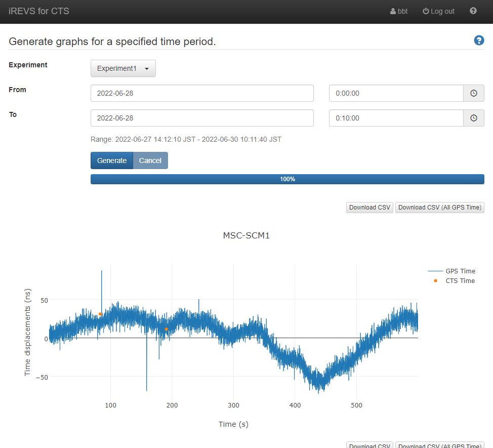Click Download CSV (All GPS Time) button

pyautogui.click(x=439, y=208)
